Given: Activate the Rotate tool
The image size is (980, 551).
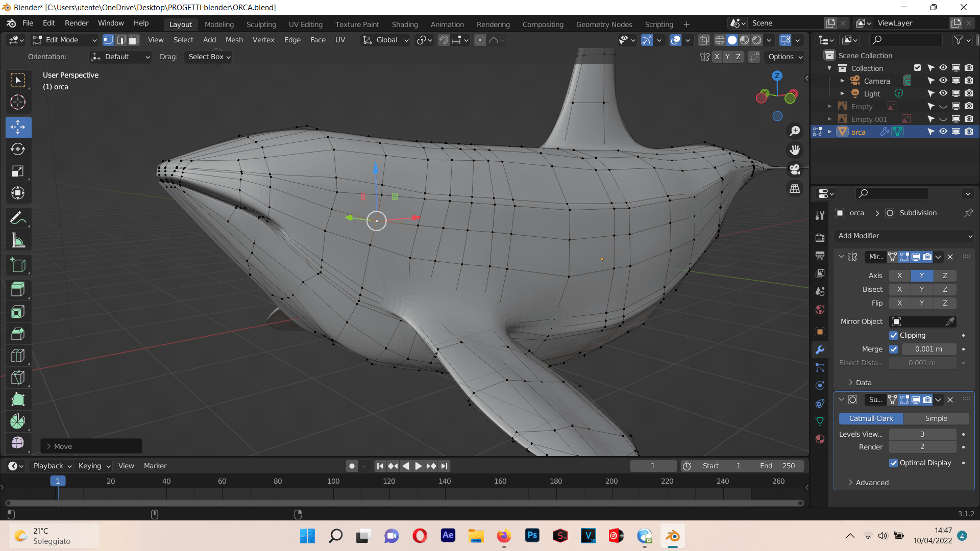Looking at the screenshot, I should (x=18, y=149).
